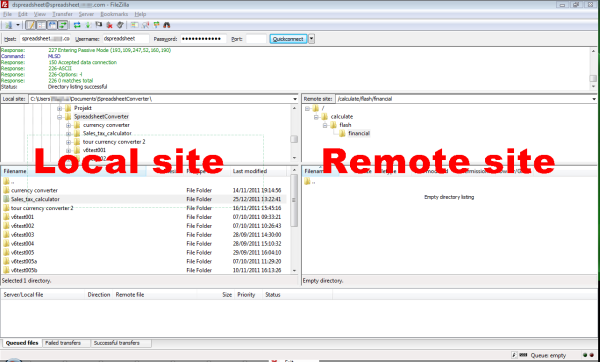Expand the Projekt folder in local tree

pyautogui.click(x=59, y=108)
